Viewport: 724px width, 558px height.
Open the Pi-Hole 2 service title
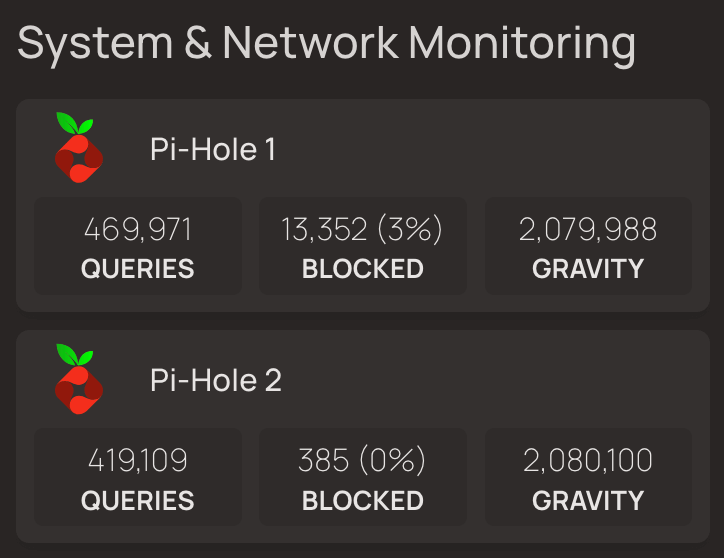coord(216,381)
